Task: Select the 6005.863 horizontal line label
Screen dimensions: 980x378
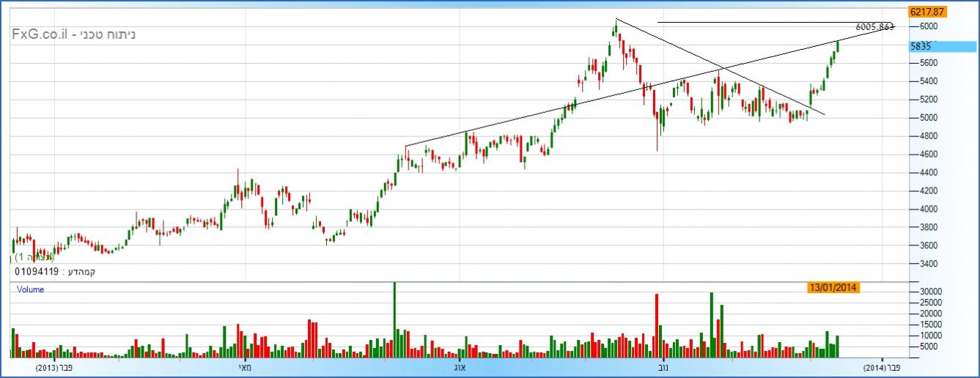Action: tap(874, 26)
